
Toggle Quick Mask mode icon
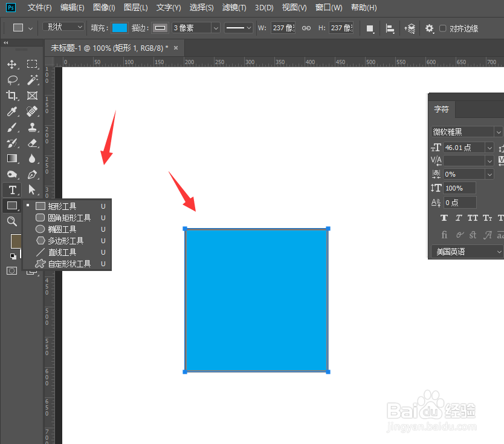pyautogui.click(x=12, y=270)
